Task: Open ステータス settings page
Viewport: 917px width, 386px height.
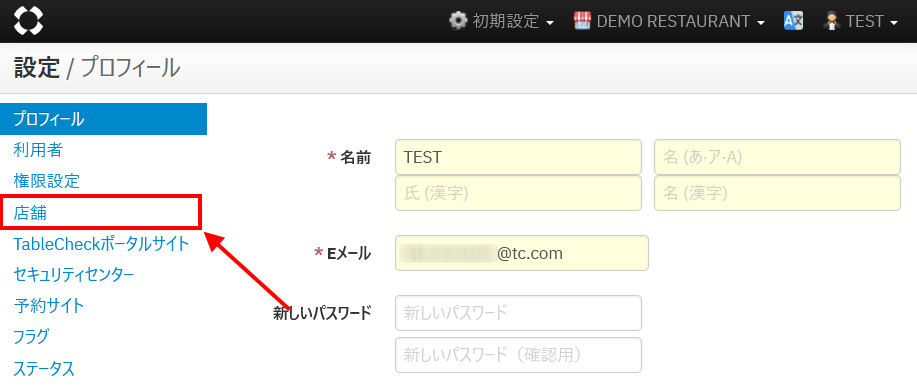Action: coord(44,368)
